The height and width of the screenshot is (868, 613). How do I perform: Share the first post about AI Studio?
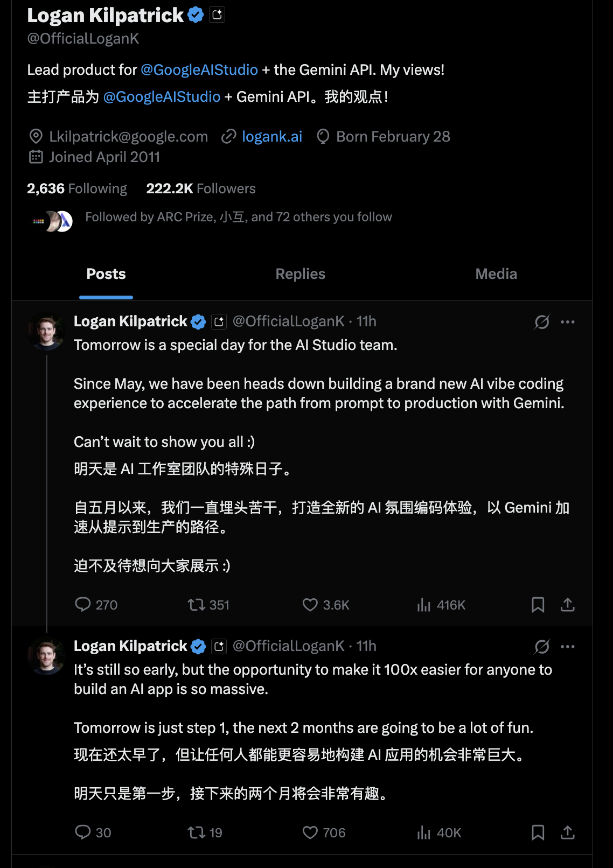568,605
